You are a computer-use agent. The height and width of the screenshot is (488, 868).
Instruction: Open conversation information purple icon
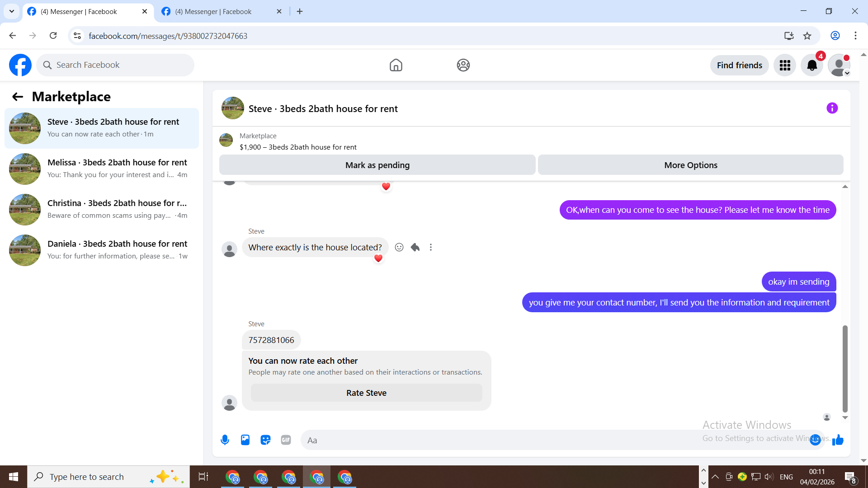click(x=832, y=108)
